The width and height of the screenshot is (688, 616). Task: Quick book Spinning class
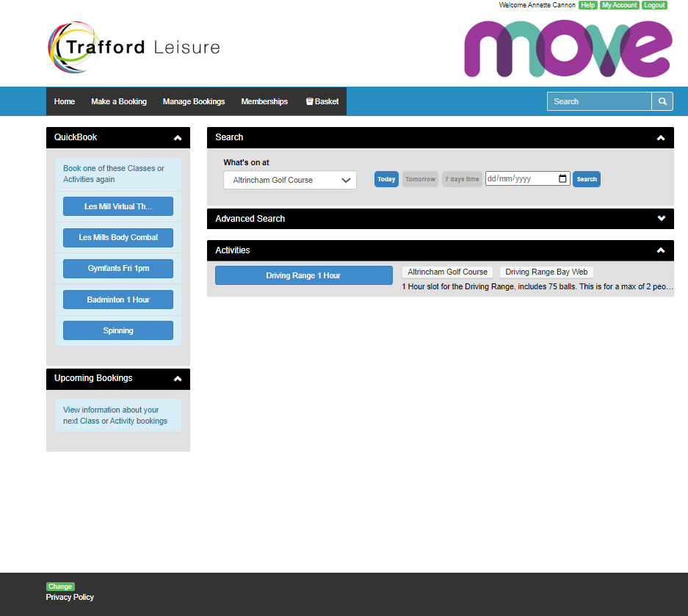tap(118, 330)
